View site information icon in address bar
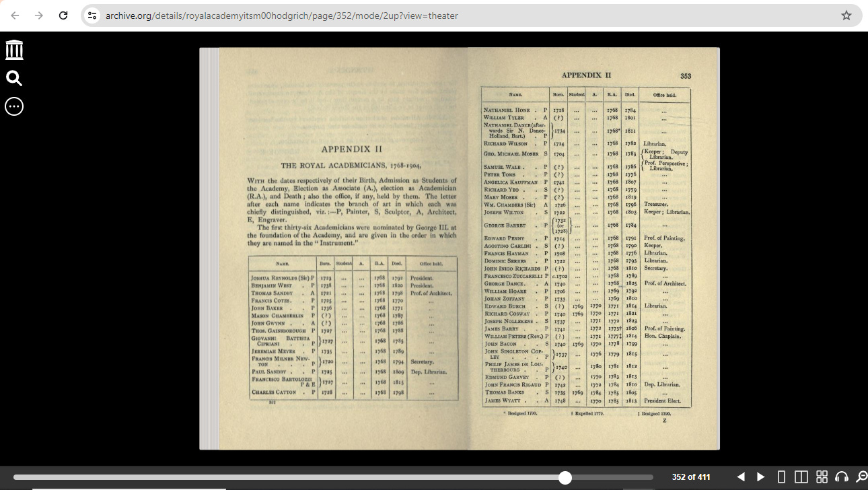This screenshot has width=868, height=490. point(92,15)
